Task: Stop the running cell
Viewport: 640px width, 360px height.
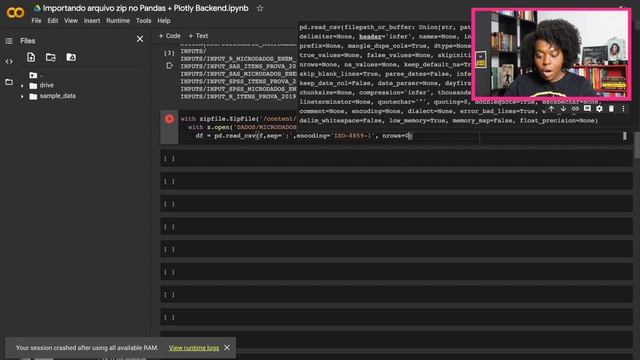Action: coord(169,119)
